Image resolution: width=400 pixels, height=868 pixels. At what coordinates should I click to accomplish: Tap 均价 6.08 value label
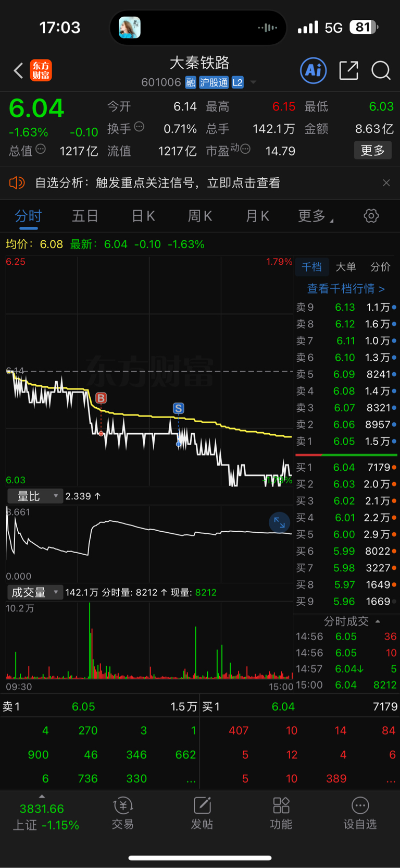34,244
